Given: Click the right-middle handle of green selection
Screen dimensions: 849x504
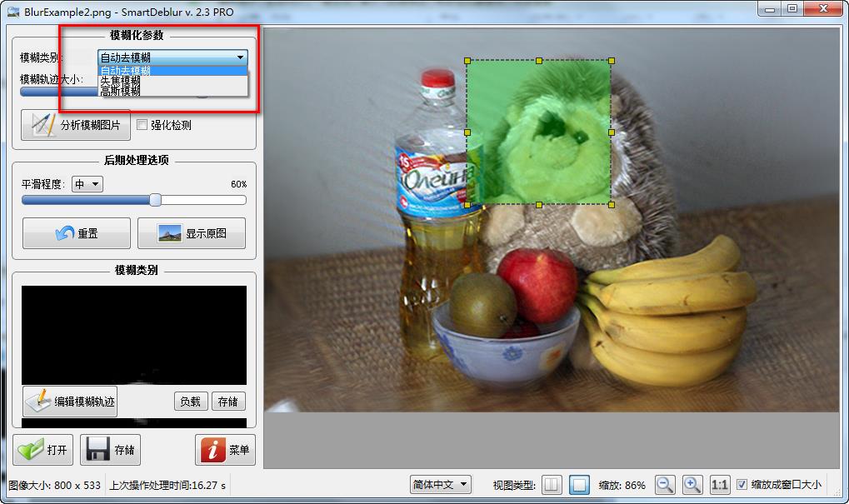Looking at the screenshot, I should point(612,132).
